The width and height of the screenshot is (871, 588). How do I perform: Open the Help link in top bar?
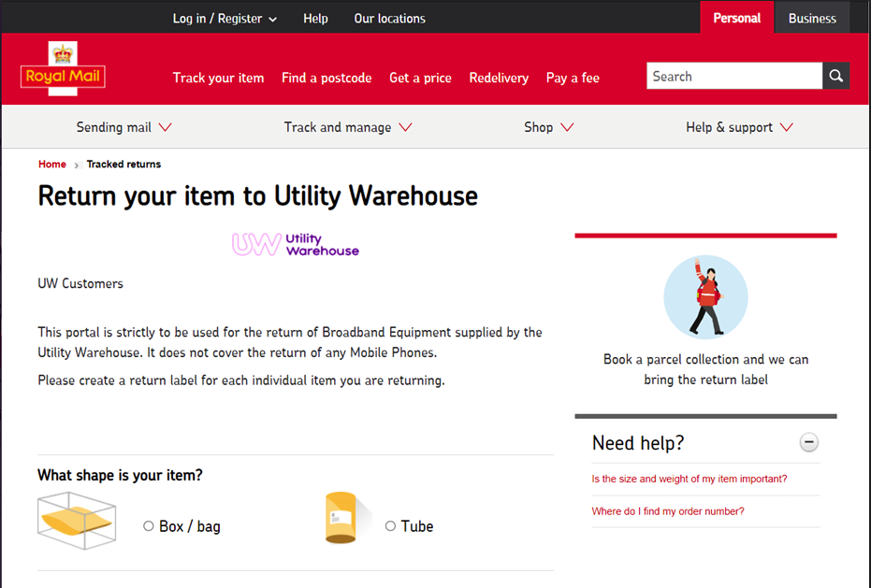point(315,19)
